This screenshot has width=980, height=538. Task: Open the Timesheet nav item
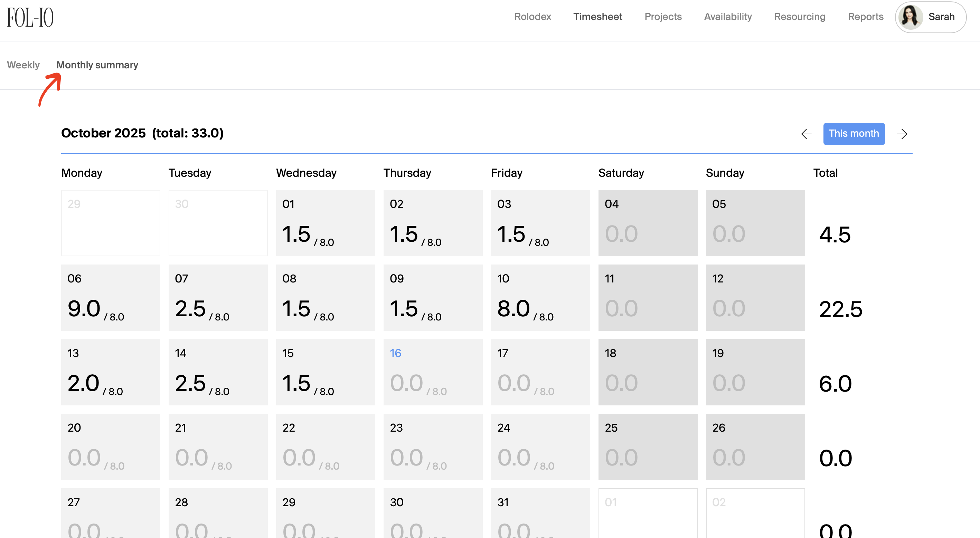[598, 17]
